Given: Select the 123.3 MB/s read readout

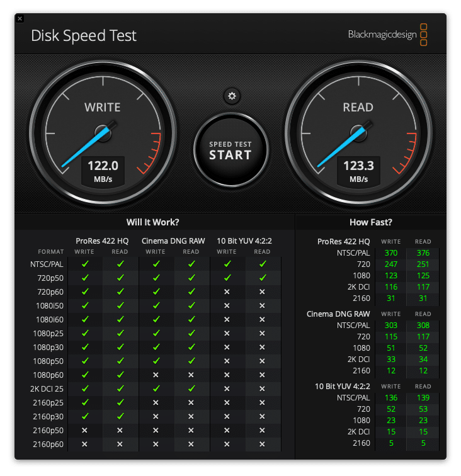Looking at the screenshot, I should [x=358, y=171].
